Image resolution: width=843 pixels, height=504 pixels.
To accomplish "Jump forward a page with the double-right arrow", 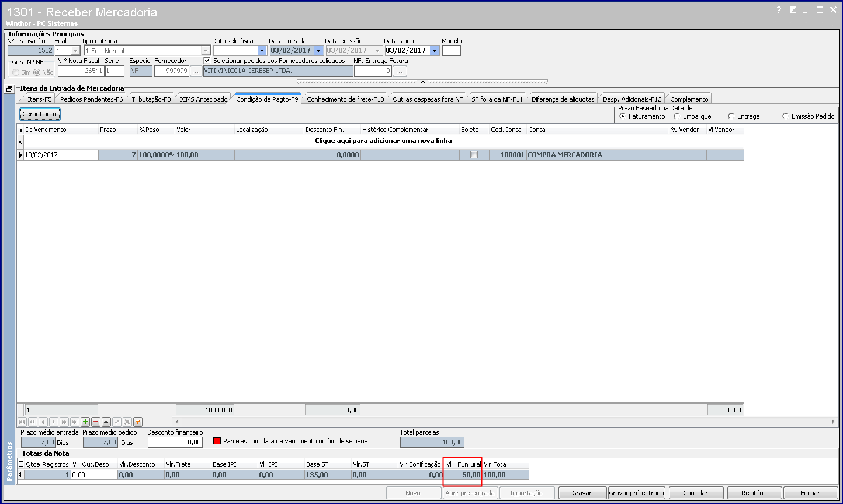I will tap(64, 422).
